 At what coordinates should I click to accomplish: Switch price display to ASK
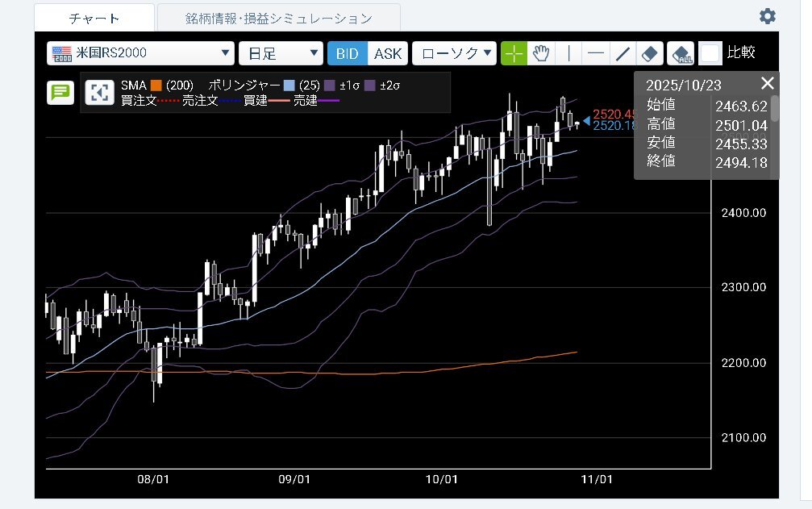[387, 53]
